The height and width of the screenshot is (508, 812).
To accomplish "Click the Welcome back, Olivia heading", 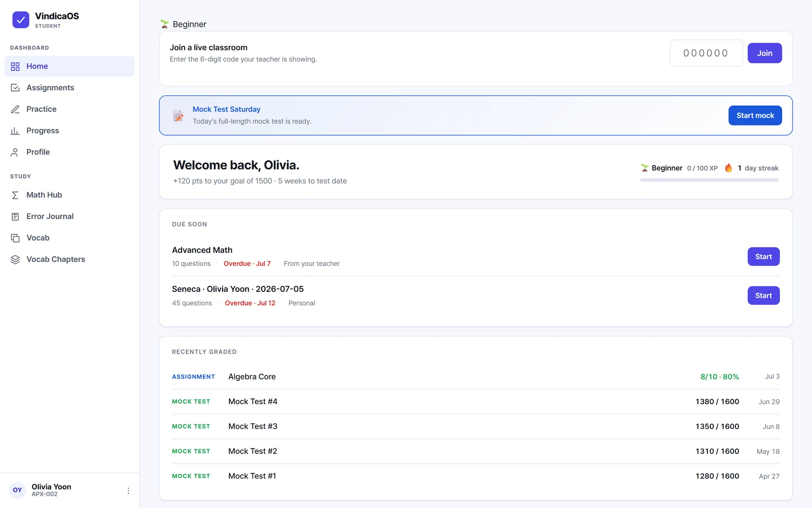I will (x=236, y=165).
